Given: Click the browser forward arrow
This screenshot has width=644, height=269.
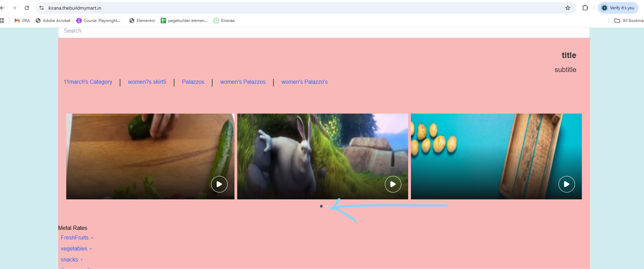Looking at the screenshot, I should (x=14, y=8).
